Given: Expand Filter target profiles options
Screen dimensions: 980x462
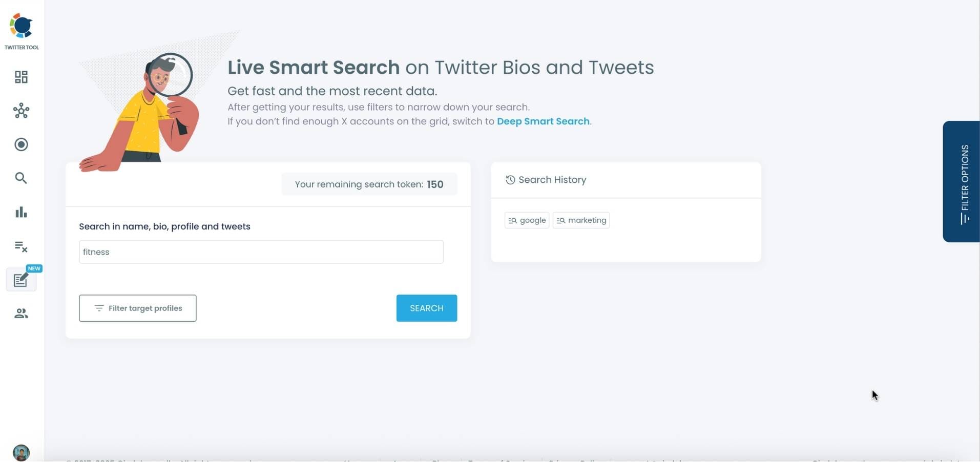Looking at the screenshot, I should (138, 308).
